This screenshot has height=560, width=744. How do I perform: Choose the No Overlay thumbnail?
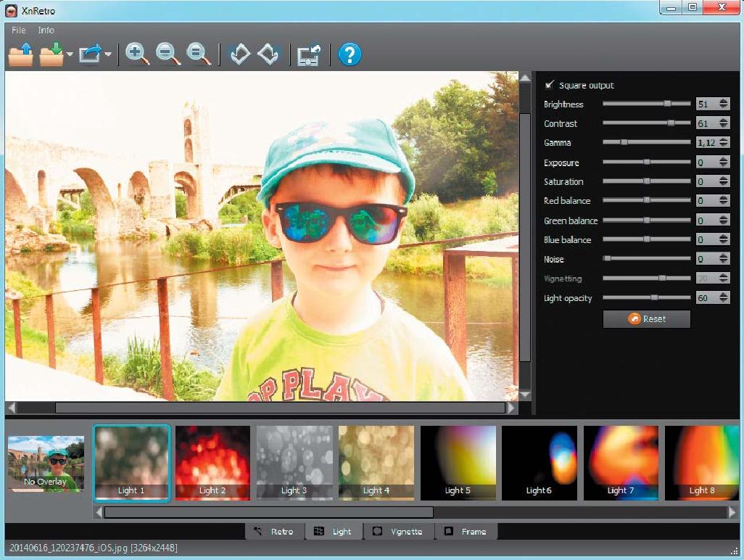pos(45,464)
